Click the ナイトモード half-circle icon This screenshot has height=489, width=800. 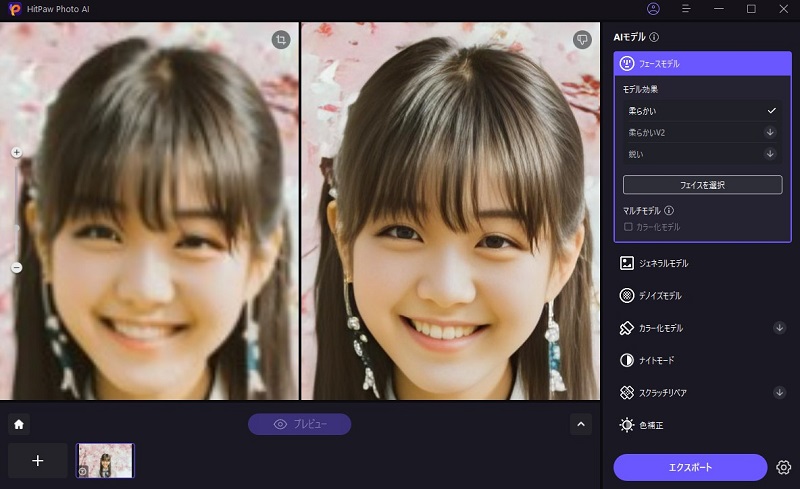[627, 360]
